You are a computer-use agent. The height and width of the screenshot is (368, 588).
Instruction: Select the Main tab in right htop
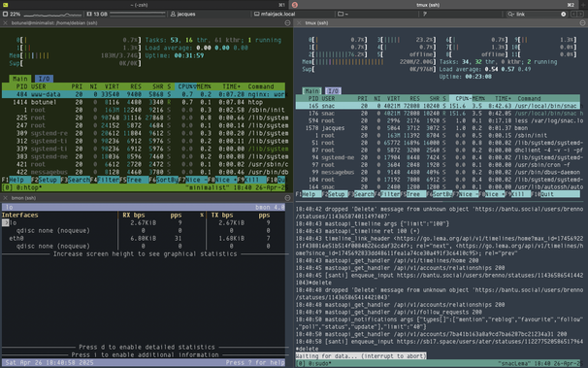pos(312,90)
